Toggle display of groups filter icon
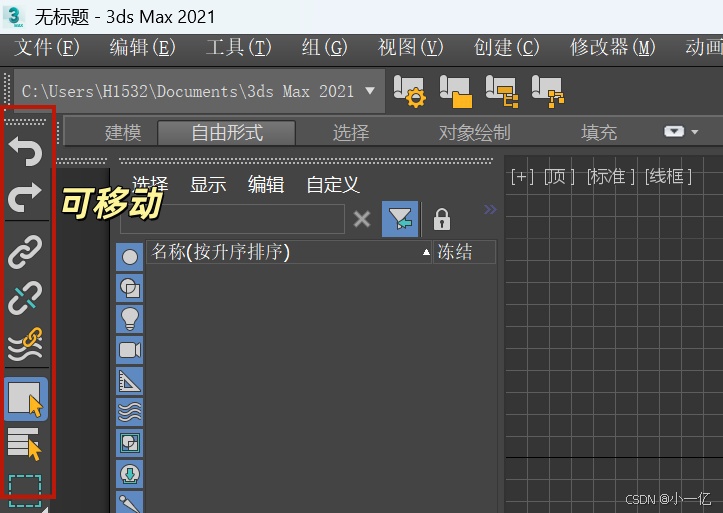The height and width of the screenshot is (513, 723). 130,442
